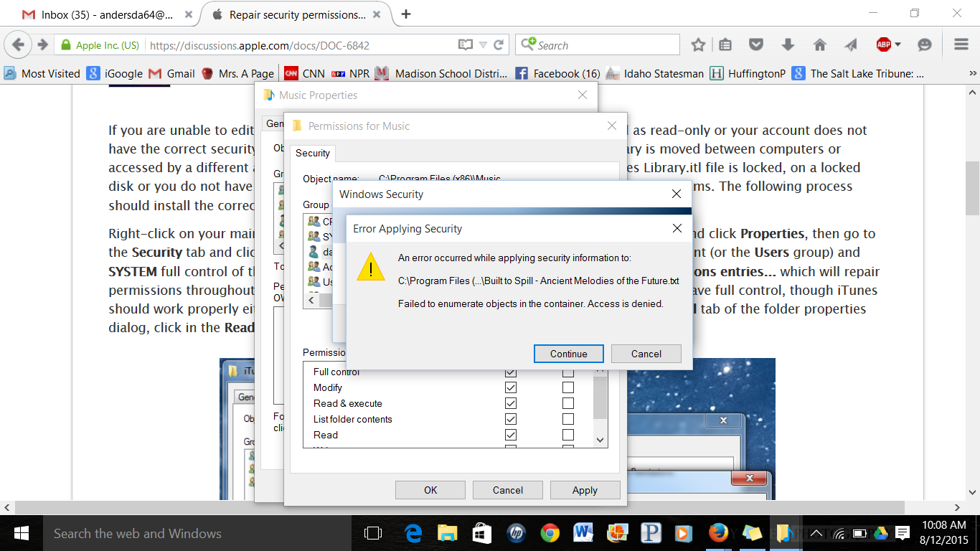
Task: Click Windows Start button
Action: (21, 533)
